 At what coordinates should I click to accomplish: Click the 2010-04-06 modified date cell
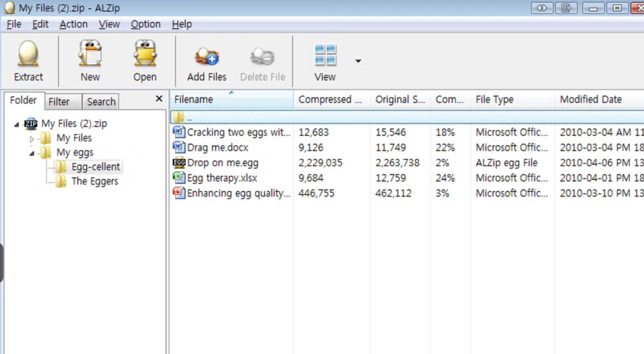click(601, 163)
